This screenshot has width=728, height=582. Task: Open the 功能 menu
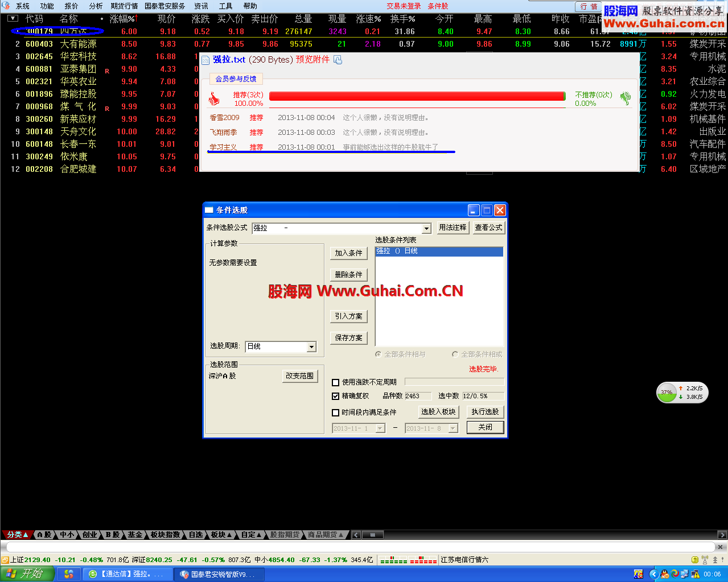tap(47, 6)
